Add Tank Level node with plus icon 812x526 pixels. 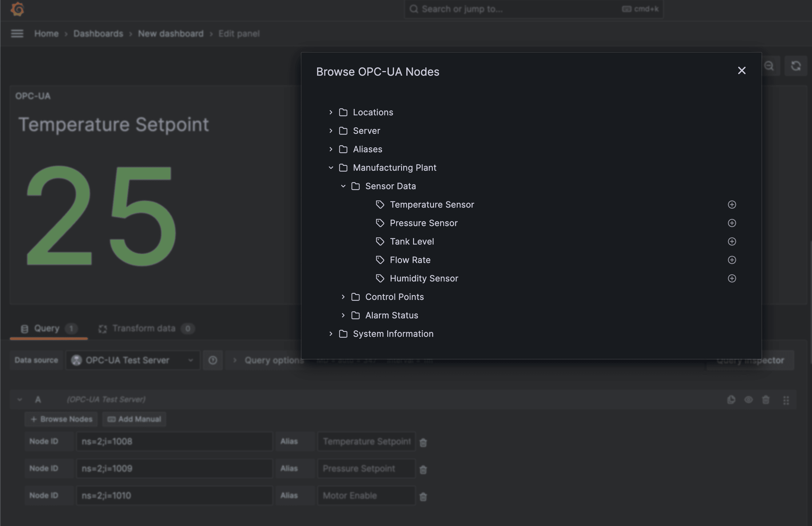[731, 241]
